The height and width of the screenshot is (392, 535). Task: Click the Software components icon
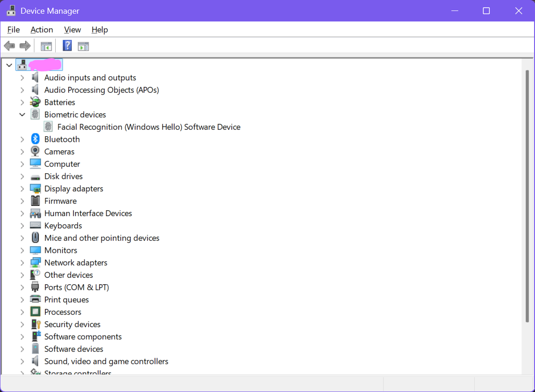pyautogui.click(x=36, y=336)
